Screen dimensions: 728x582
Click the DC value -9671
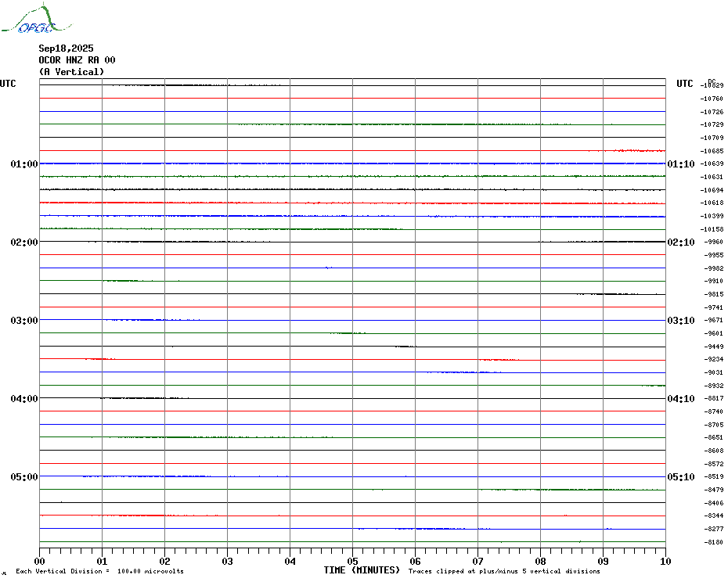(x=714, y=320)
